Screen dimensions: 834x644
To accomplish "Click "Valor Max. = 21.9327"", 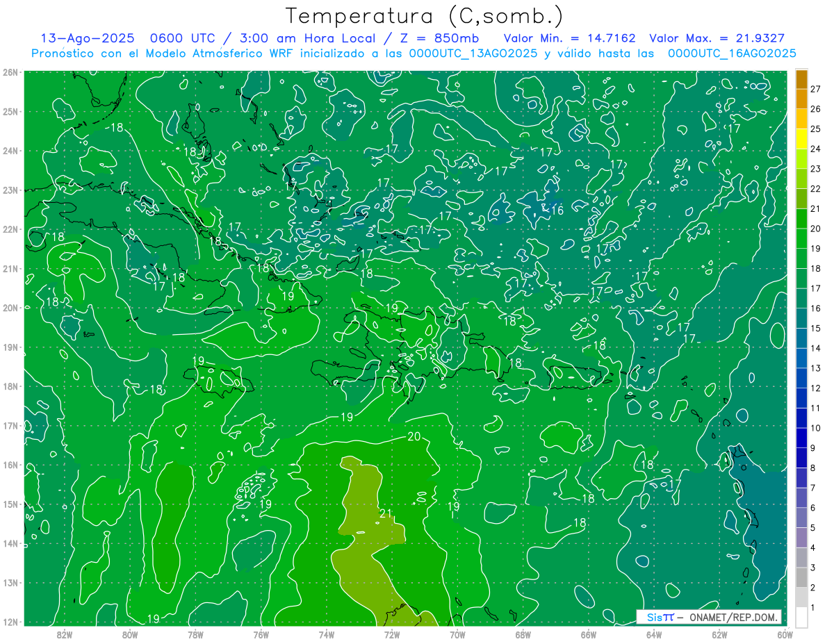I will point(716,39).
